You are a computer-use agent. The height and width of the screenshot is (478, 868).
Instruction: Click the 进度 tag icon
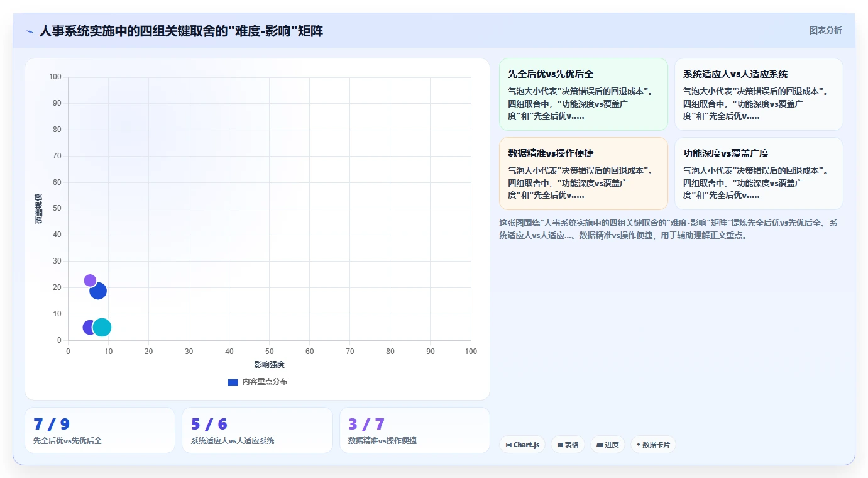coord(600,445)
